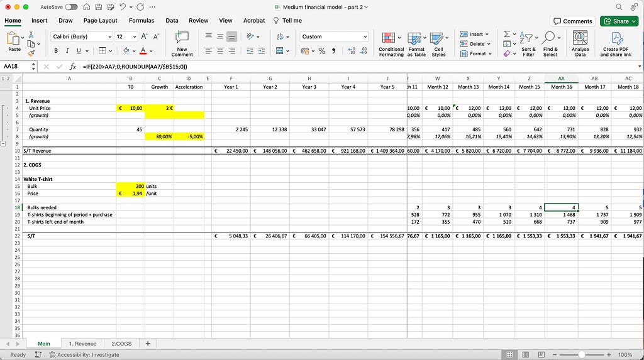The height and width of the screenshot is (360, 644).
Task: Toggle Bold formatting
Action: [x=56, y=50]
